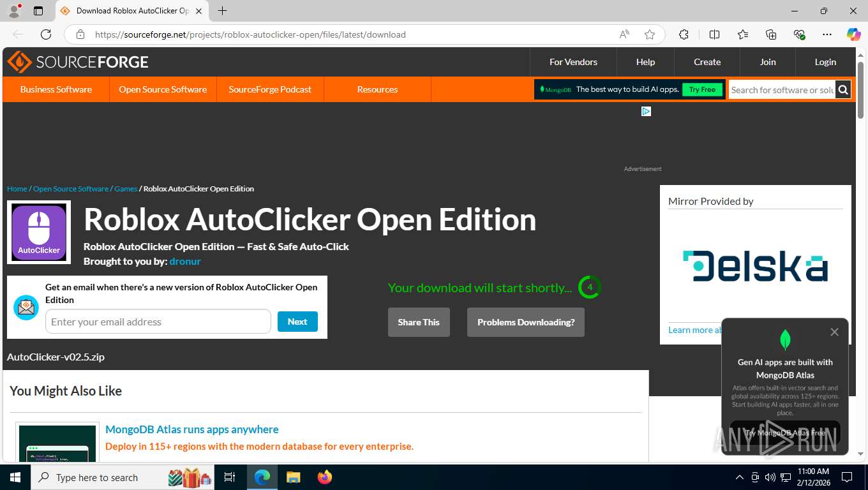Viewport: 868px width, 490px height.
Task: Open a new browser tab
Action: 222,11
